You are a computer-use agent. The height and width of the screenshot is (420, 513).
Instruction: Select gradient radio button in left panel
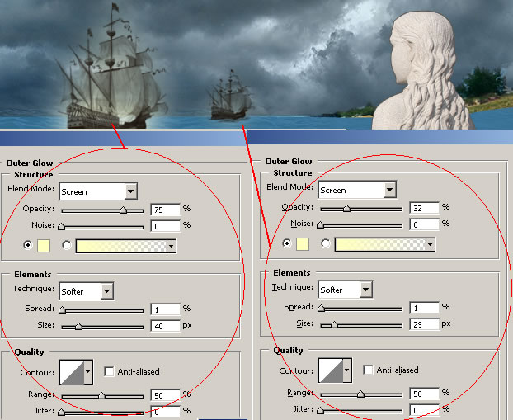point(67,245)
